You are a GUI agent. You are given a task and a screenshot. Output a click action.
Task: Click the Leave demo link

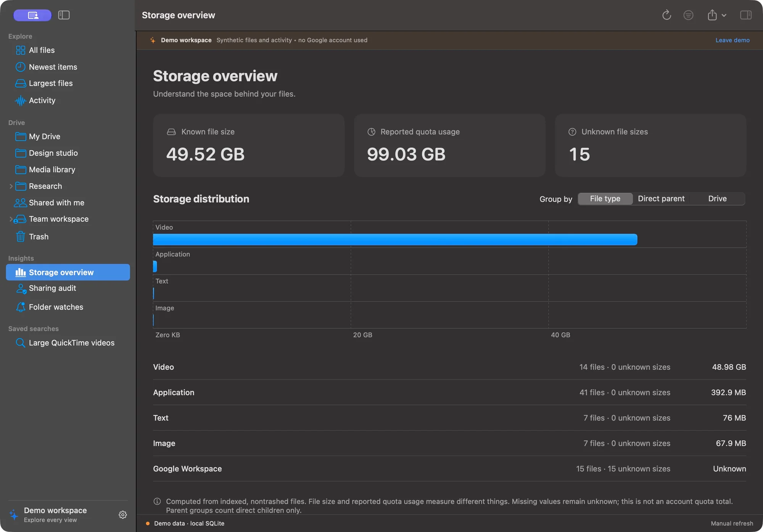(x=732, y=40)
